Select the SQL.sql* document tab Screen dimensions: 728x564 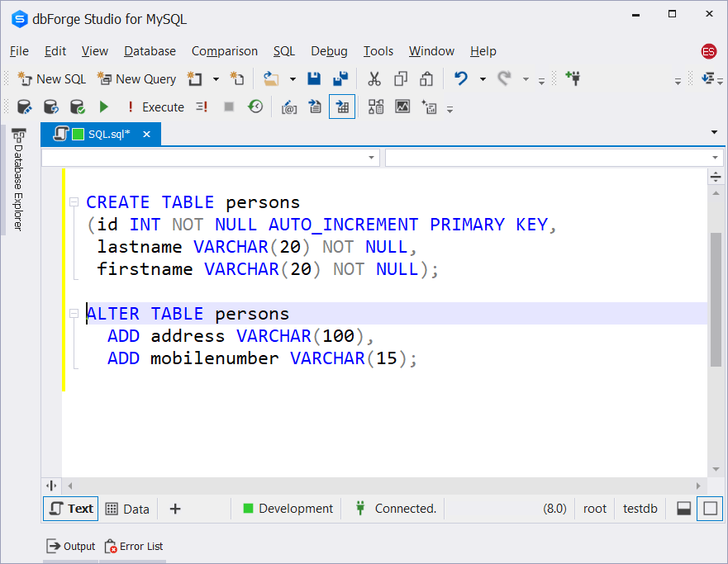point(100,134)
